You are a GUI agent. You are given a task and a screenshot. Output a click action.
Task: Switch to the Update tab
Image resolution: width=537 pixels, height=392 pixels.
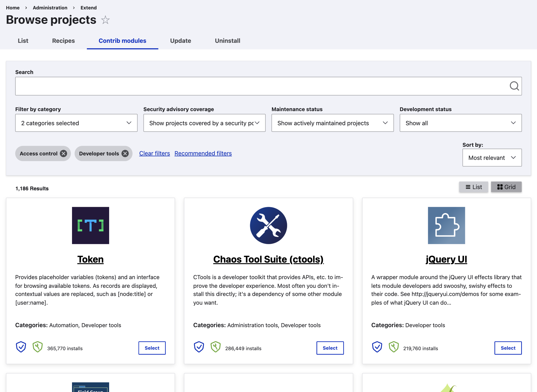coord(180,41)
